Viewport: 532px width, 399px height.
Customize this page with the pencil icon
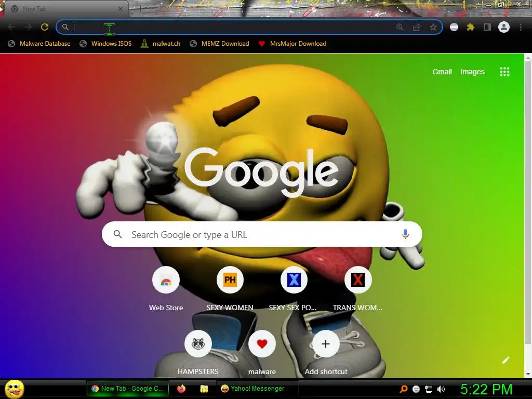(x=506, y=360)
